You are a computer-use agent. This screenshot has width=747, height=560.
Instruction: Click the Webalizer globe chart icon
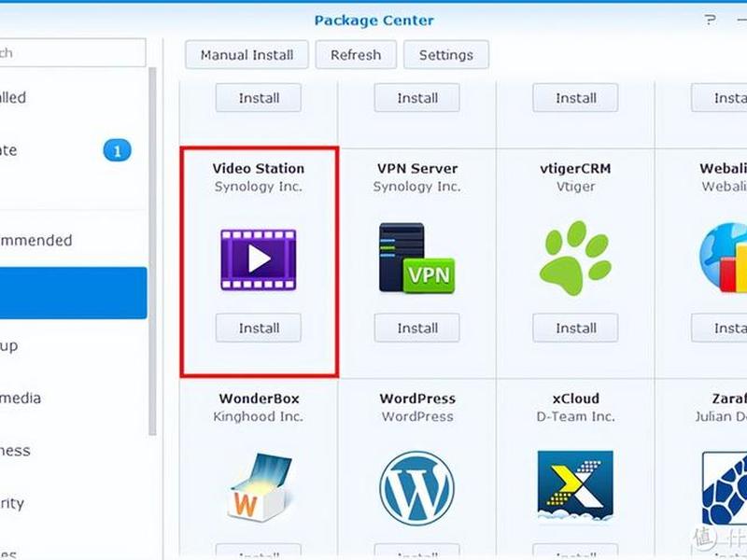click(x=723, y=258)
